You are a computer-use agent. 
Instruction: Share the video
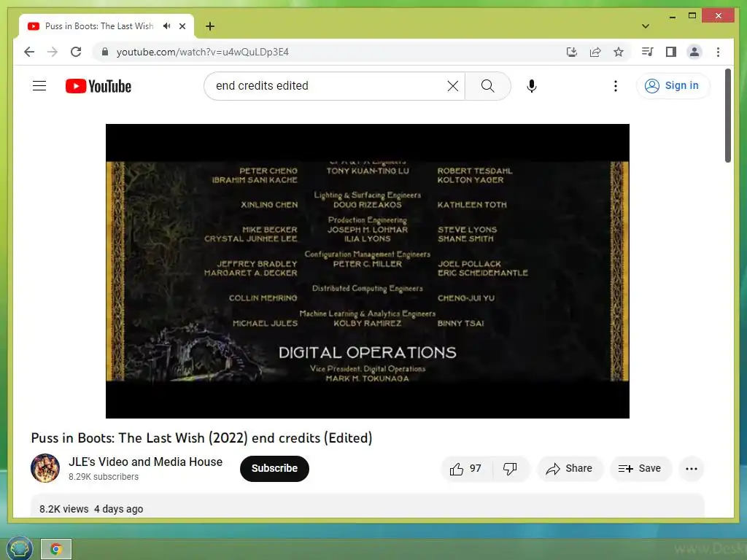pos(570,469)
